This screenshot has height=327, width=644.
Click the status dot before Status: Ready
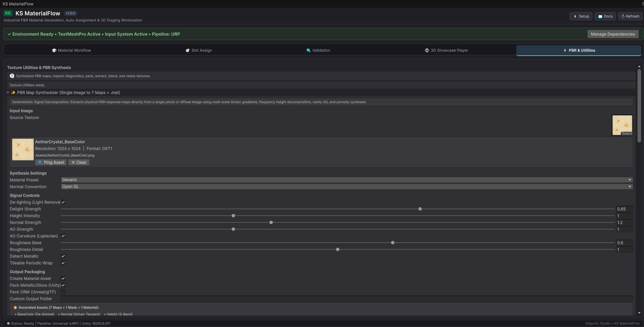8,323
